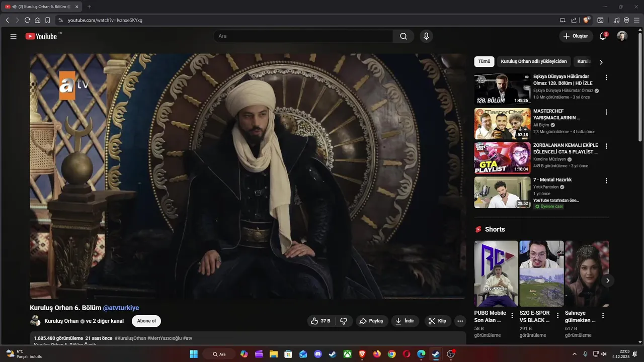Open the account avatar menu
Screen dimensions: 644x362
tap(622, 36)
